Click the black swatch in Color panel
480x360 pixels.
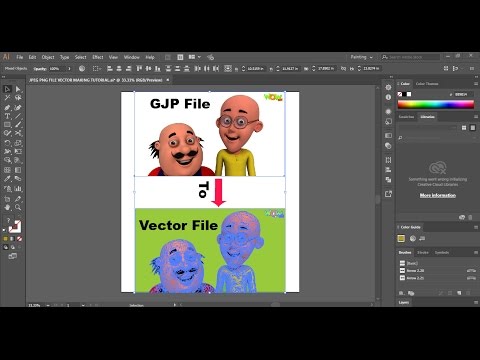coord(404,94)
